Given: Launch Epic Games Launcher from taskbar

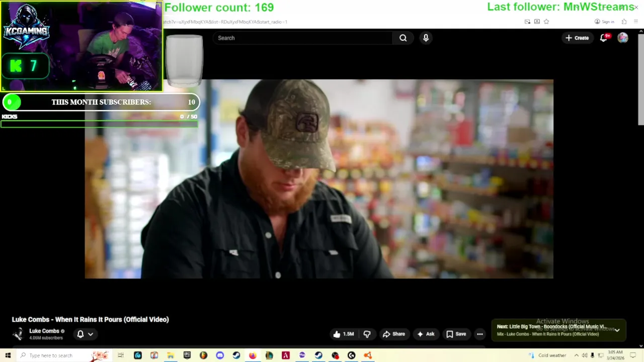Looking at the screenshot, I should 187,355.
